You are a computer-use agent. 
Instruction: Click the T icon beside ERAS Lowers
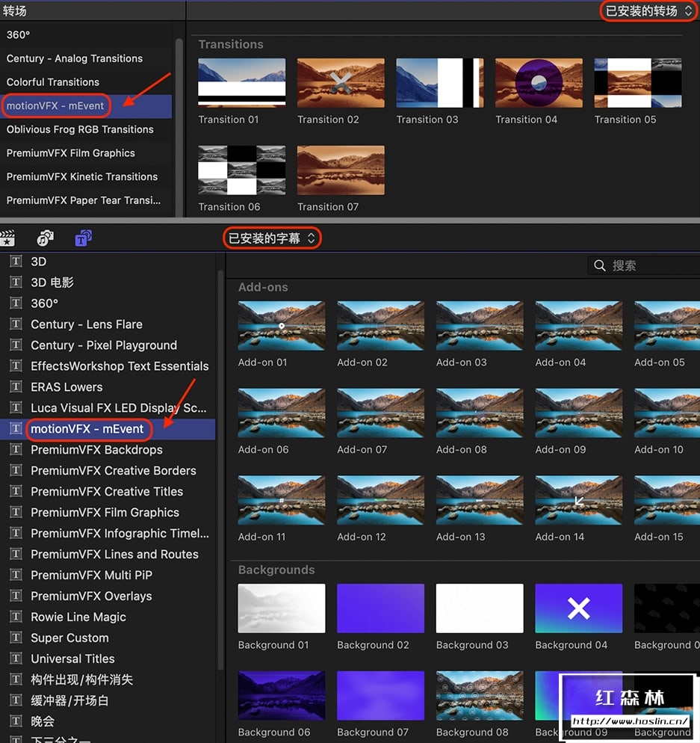[16, 386]
